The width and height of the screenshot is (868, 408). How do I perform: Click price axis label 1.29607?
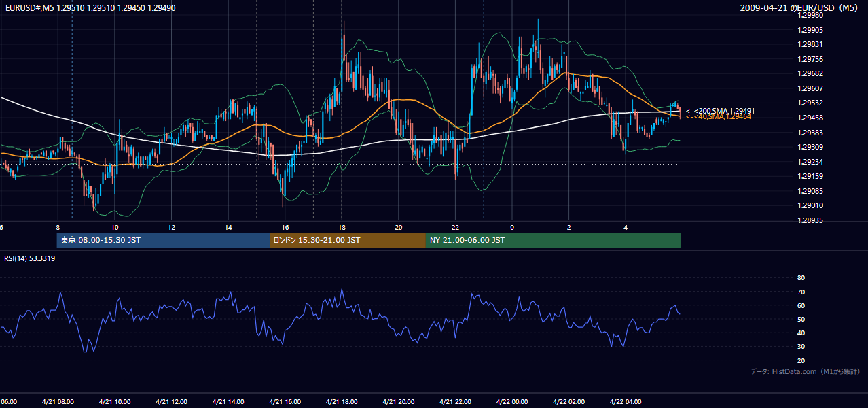click(x=810, y=88)
